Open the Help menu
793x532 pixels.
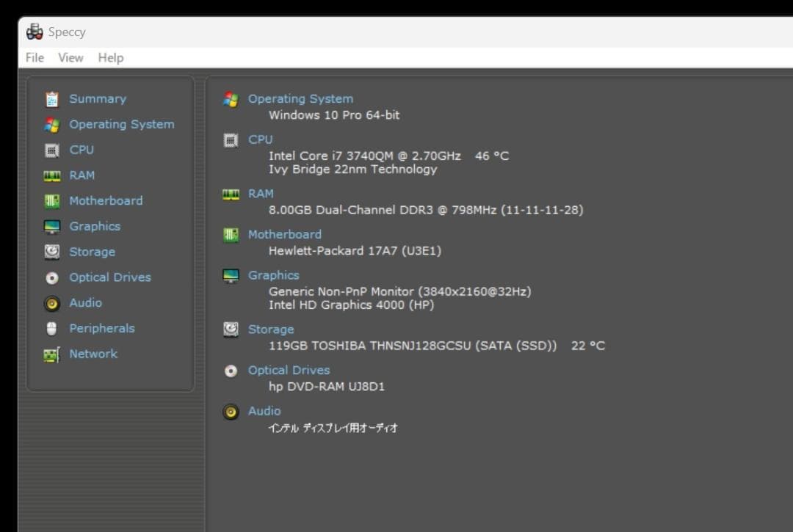[111, 57]
